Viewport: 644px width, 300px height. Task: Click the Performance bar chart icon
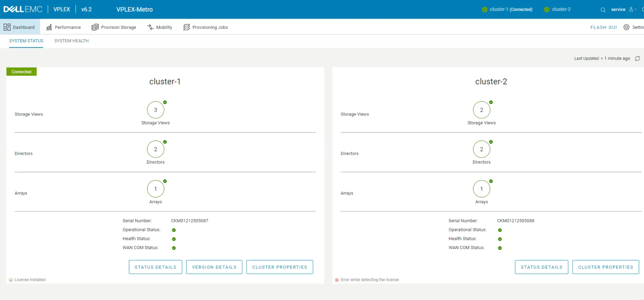49,27
